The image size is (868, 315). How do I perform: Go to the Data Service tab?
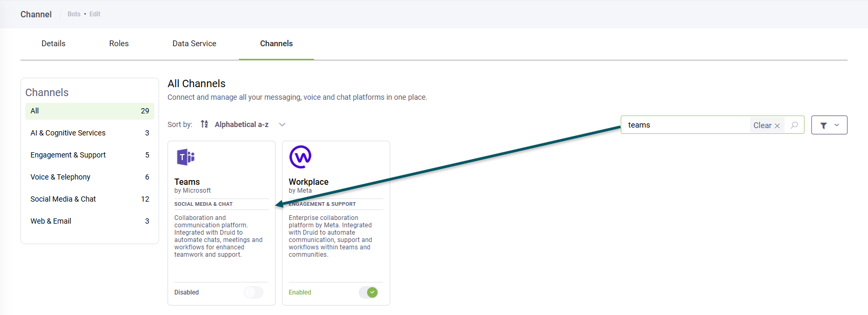coord(194,44)
